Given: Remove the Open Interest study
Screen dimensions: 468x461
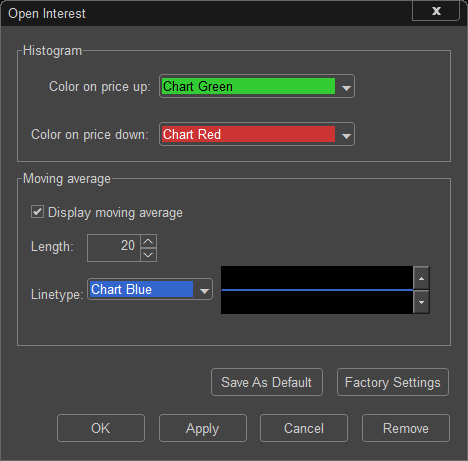Looking at the screenshot, I should (x=406, y=428).
